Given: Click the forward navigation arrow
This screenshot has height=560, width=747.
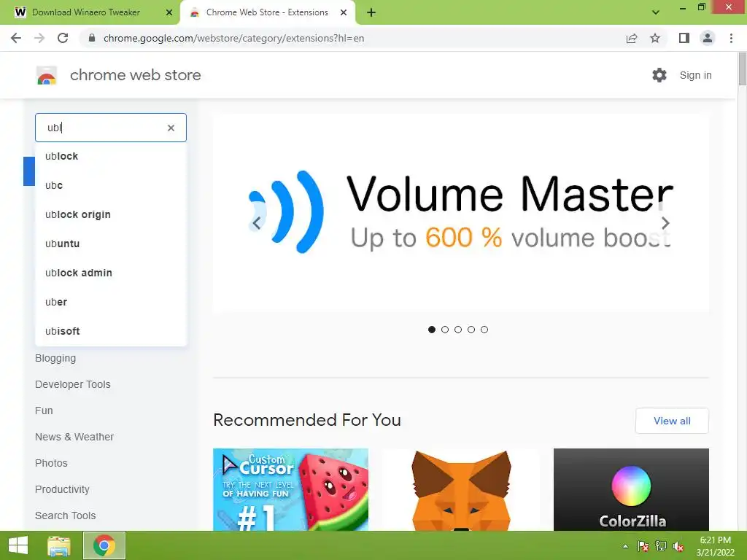Looking at the screenshot, I should pos(39,38).
